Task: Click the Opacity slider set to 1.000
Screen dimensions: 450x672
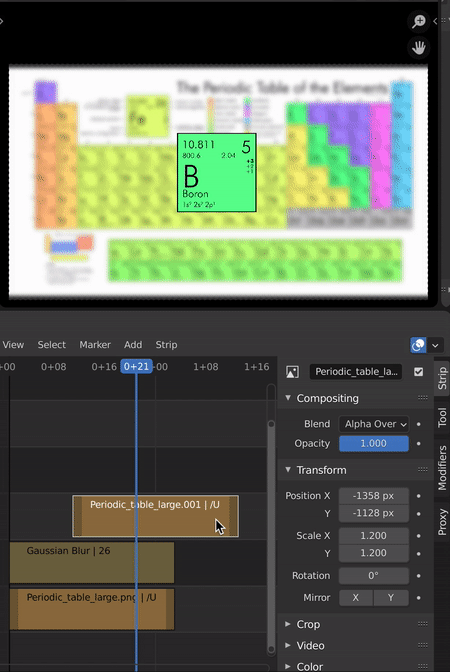Action: pyautogui.click(x=374, y=444)
